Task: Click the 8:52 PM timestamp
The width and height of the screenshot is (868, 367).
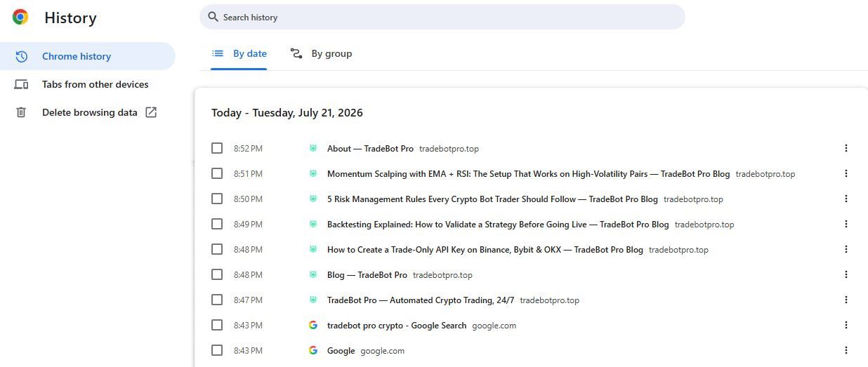Action: (248, 148)
